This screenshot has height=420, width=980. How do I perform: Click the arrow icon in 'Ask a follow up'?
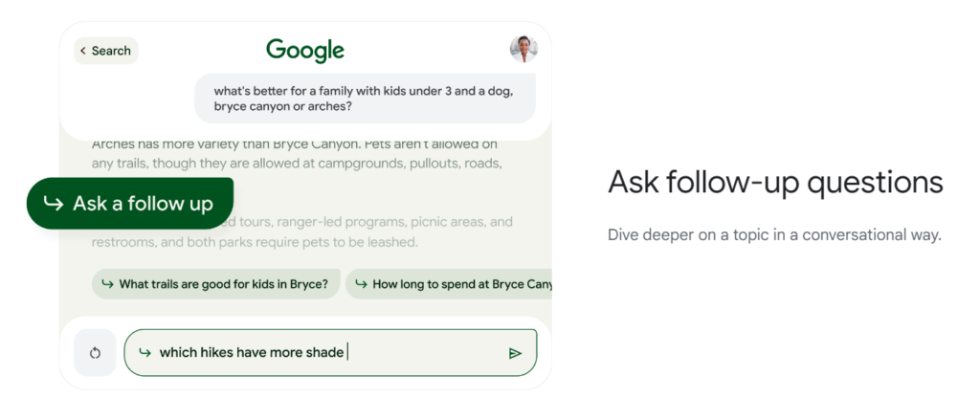tap(54, 203)
